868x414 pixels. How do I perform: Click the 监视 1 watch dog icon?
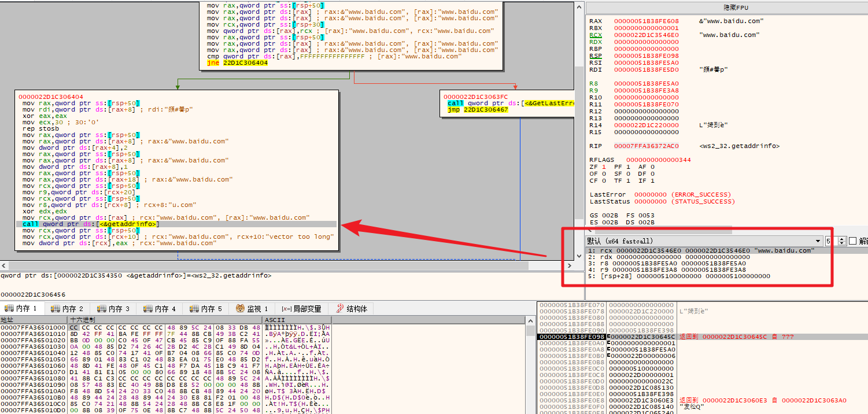[240, 309]
